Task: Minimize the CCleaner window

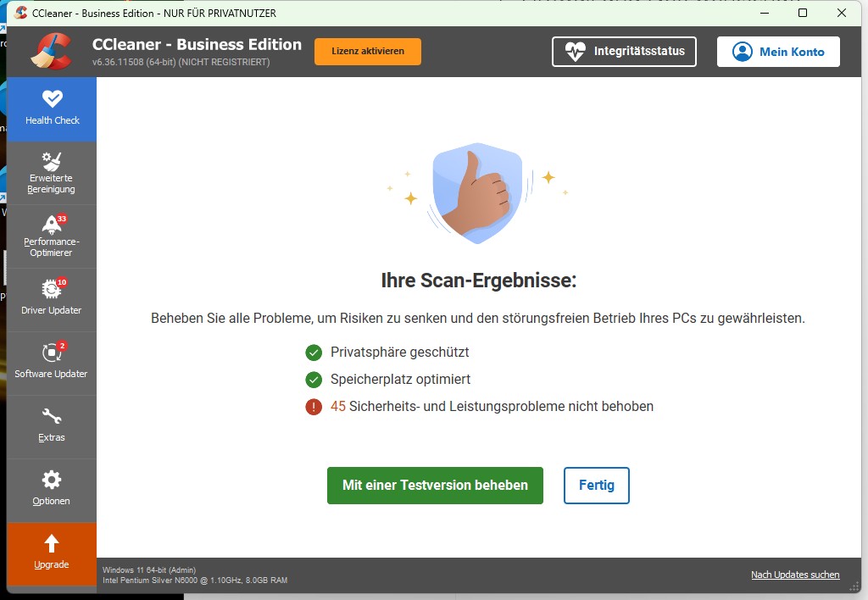Action: pyautogui.click(x=765, y=13)
